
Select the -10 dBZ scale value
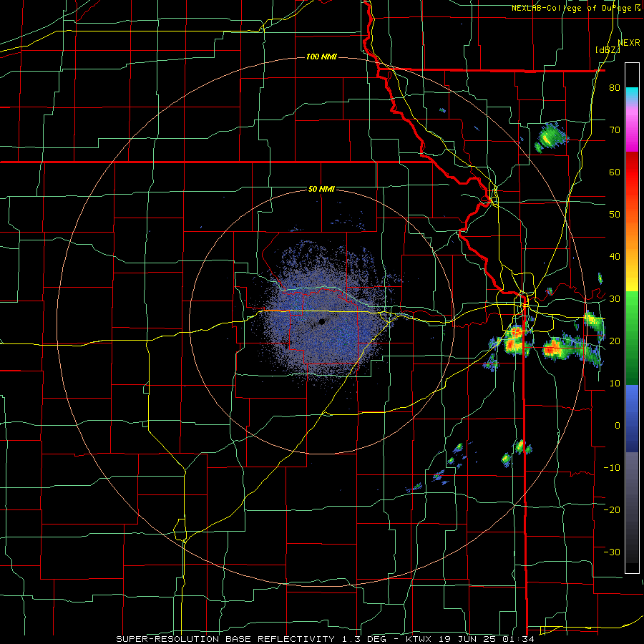612,468
